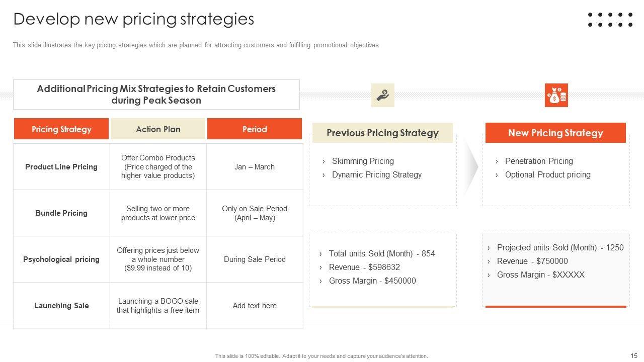Click the dot grid decoration icon

pos(610,20)
